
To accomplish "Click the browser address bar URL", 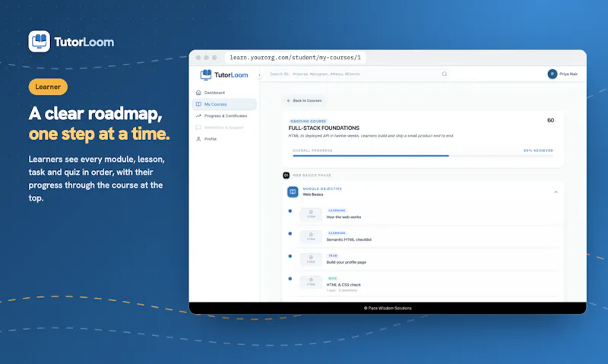I will click(295, 57).
